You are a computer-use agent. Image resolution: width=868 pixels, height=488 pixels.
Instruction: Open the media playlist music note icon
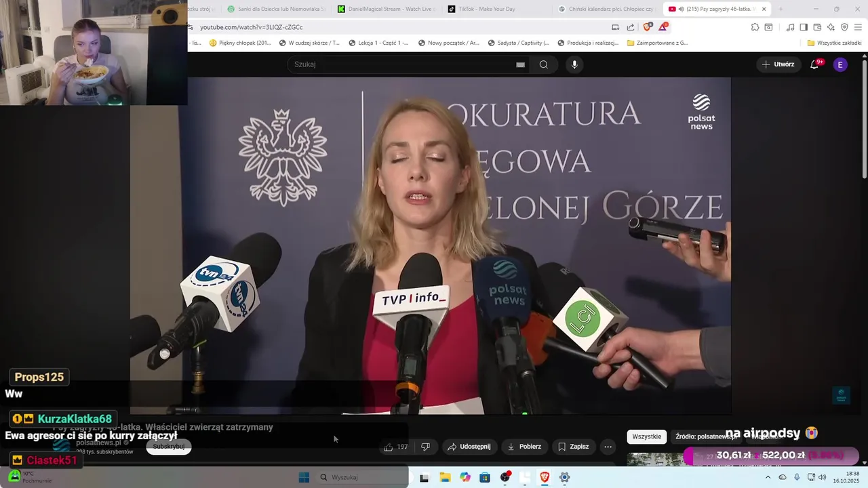click(x=790, y=27)
